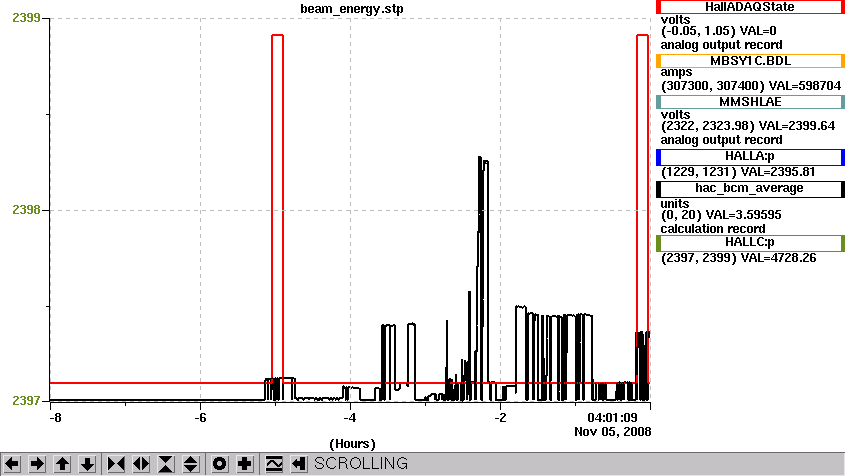
Task: Click the -2 hours x-axis label
Action: (501, 418)
